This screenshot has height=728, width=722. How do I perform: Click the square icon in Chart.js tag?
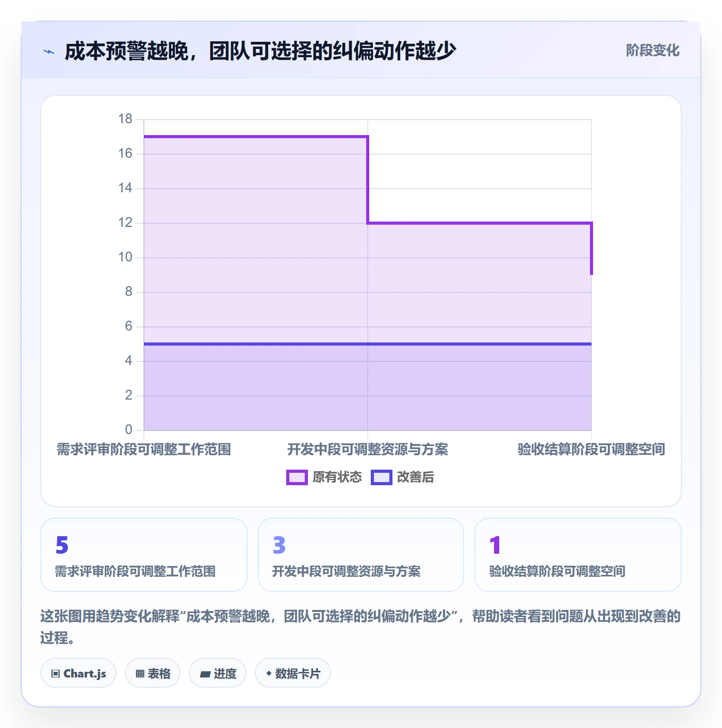(x=56, y=674)
